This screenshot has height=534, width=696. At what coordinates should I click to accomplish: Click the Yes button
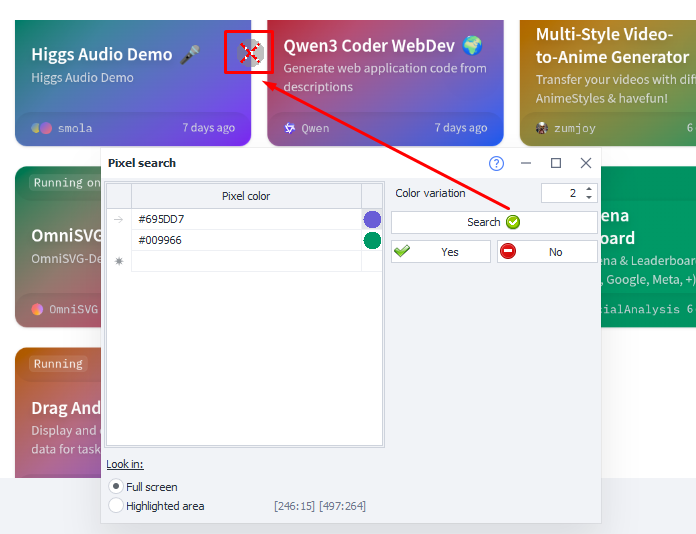[x=441, y=252]
